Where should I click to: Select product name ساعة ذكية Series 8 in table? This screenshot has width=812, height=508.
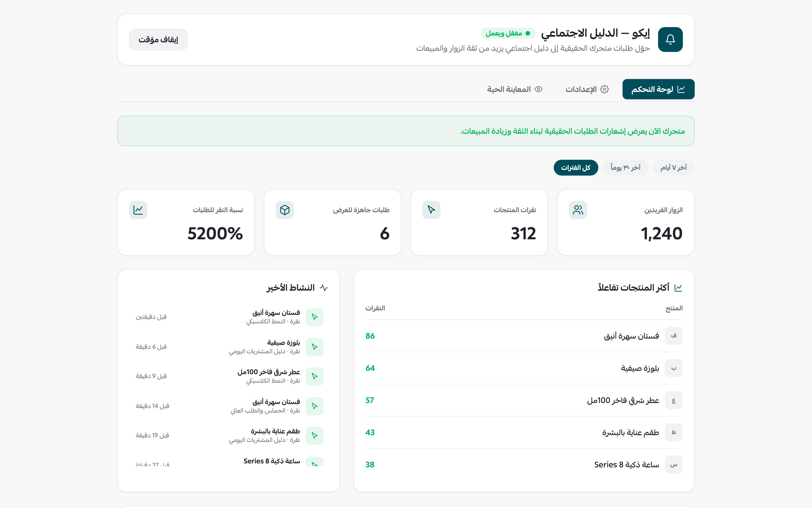tap(626, 465)
